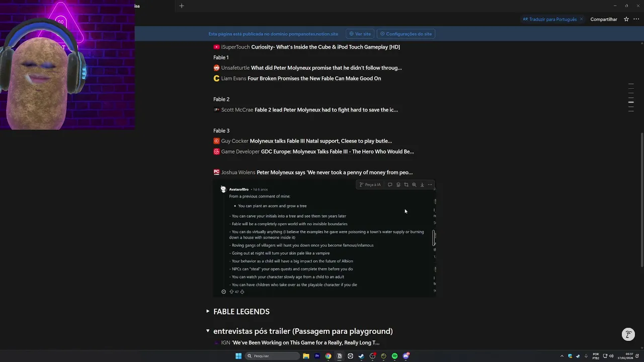Click the Fable 3 heading text

coord(221,131)
